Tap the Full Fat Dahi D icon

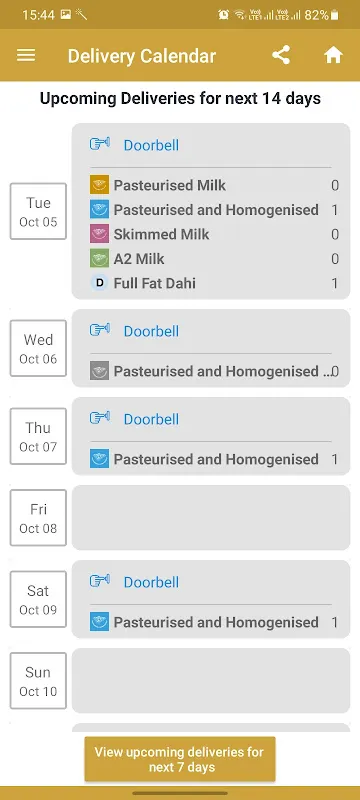pyautogui.click(x=99, y=283)
